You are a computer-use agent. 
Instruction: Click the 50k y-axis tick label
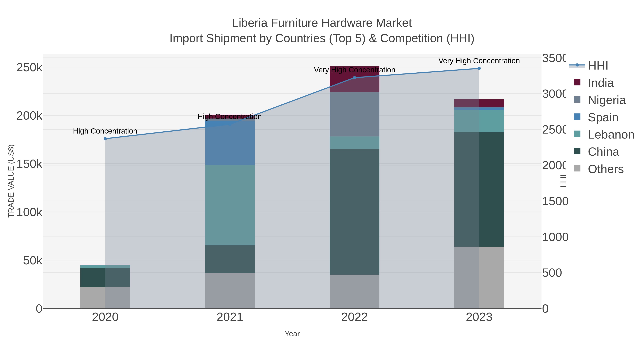(33, 261)
